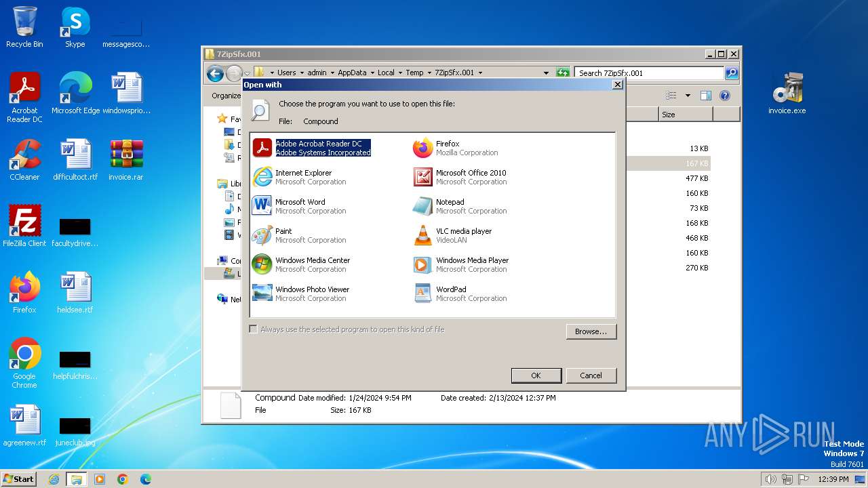The height and width of the screenshot is (488, 868).
Task: Open the Firefox desktop shortcut
Action: click(x=24, y=293)
